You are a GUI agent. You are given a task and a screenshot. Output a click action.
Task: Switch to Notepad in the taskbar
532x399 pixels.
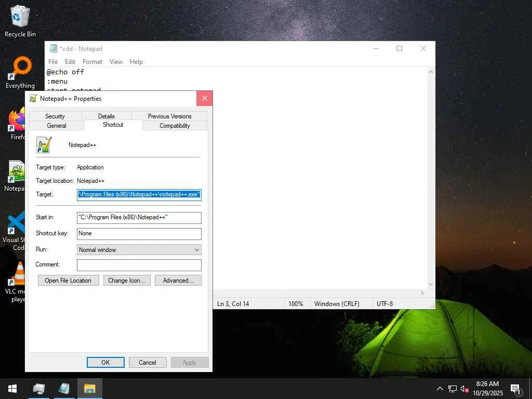pyautogui.click(x=64, y=389)
